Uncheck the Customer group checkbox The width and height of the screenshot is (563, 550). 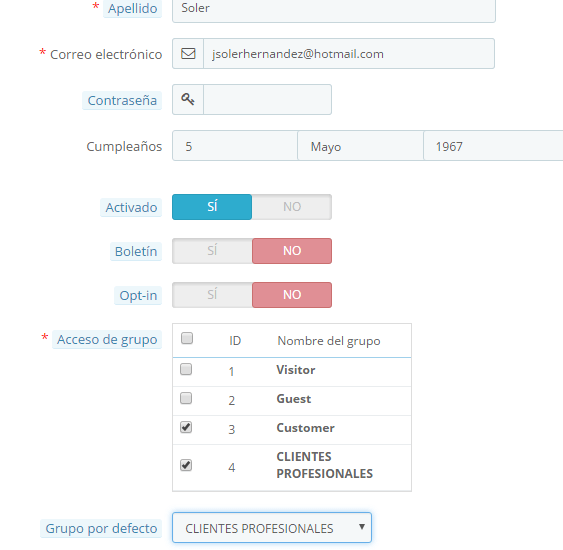click(186, 427)
